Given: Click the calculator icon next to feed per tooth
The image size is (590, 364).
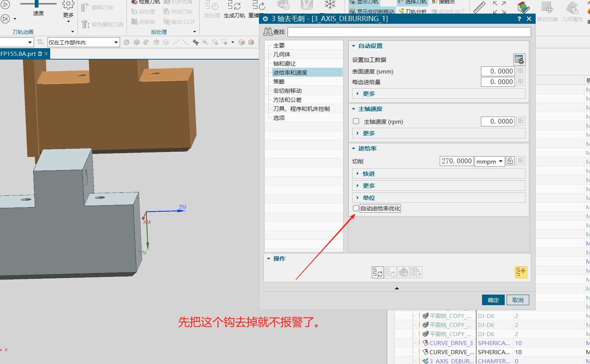Looking at the screenshot, I should click(521, 81).
